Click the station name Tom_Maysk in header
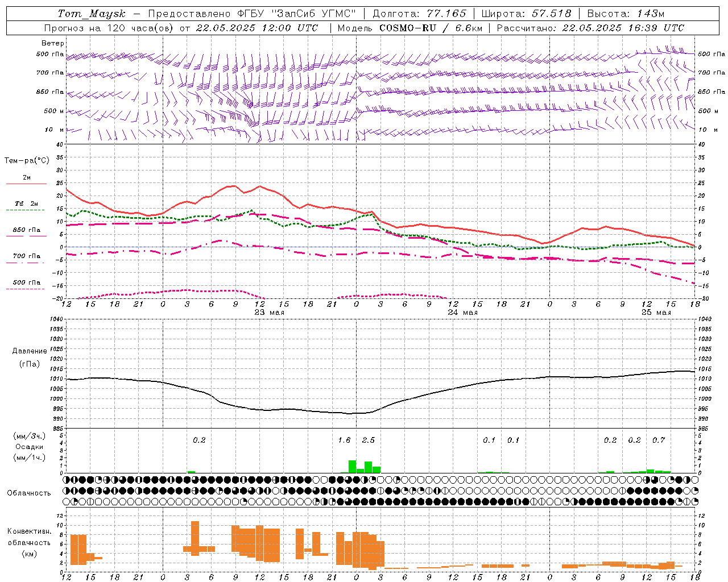Screen dimensions: 728x582 point(92,14)
